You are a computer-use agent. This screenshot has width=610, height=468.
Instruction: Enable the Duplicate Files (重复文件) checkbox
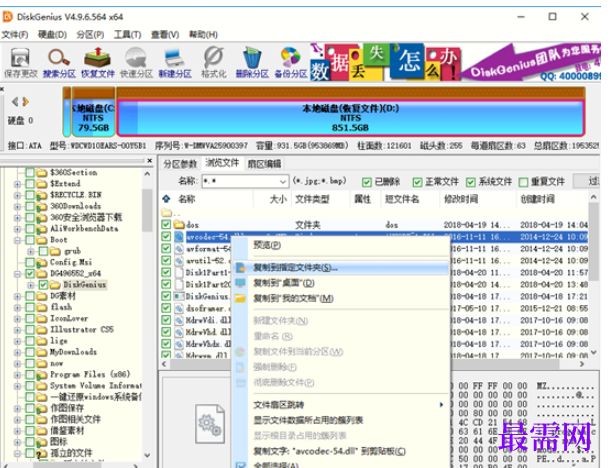point(523,182)
